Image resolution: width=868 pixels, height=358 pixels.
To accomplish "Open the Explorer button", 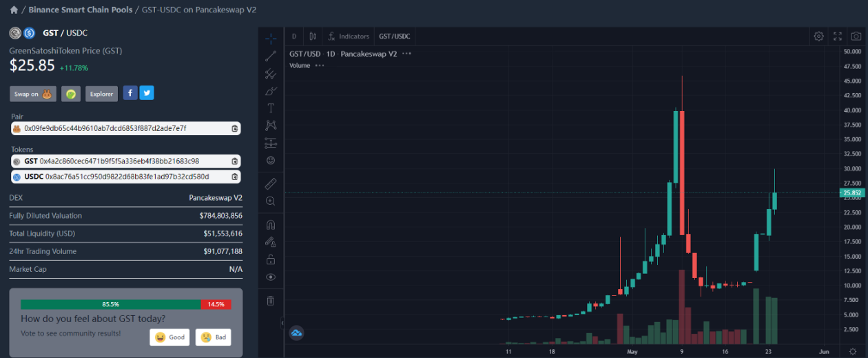I will point(102,94).
